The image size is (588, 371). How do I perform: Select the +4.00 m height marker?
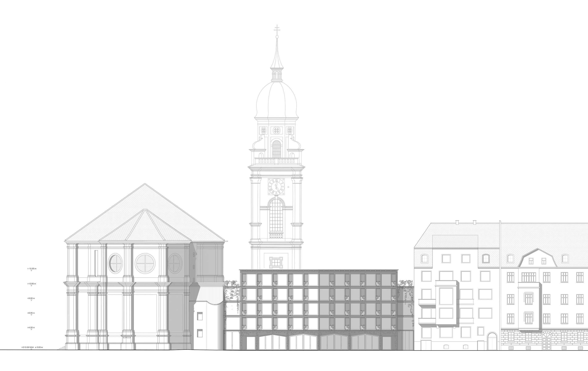[x=31, y=328]
